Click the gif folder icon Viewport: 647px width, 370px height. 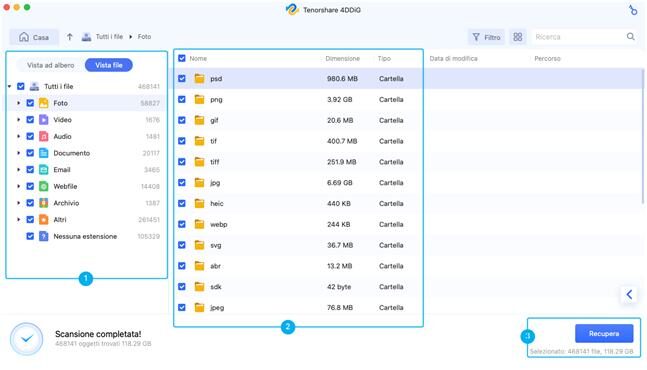pos(199,120)
